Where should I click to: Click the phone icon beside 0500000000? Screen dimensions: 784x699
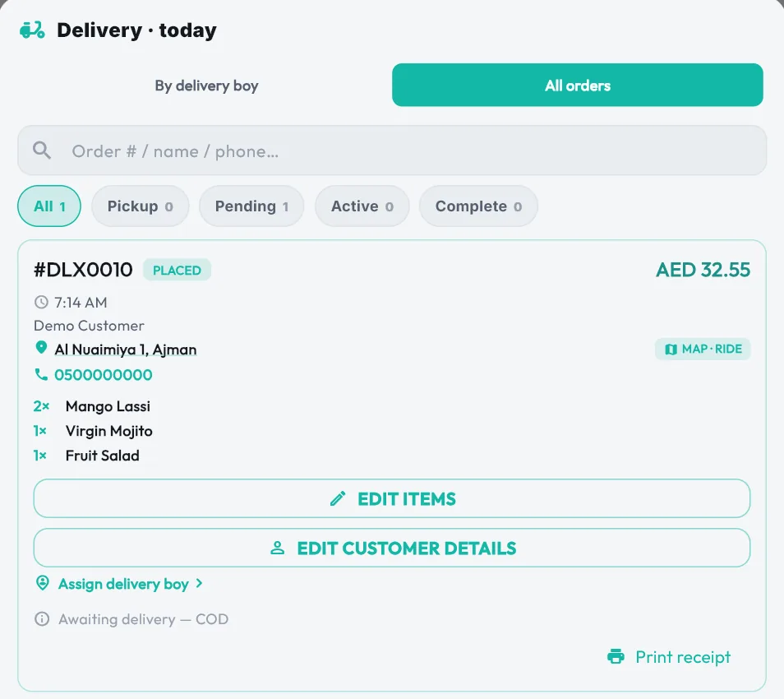point(41,374)
